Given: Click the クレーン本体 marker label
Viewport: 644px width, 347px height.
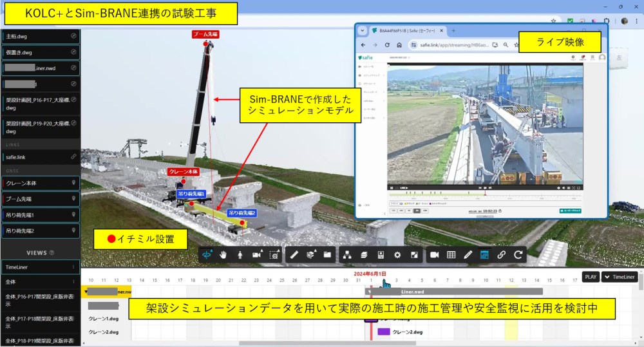Looking at the screenshot, I should (183, 172).
